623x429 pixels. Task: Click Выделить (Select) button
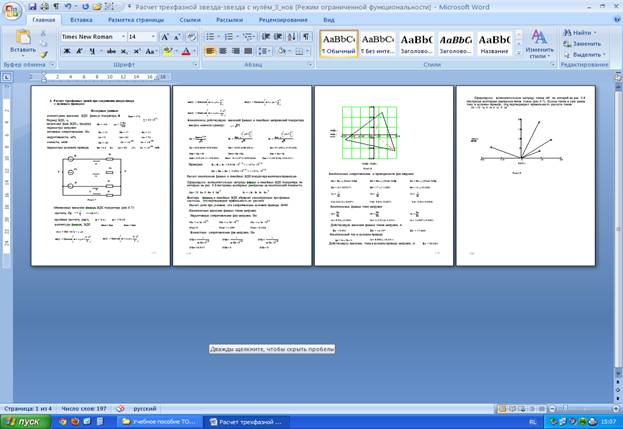[585, 54]
